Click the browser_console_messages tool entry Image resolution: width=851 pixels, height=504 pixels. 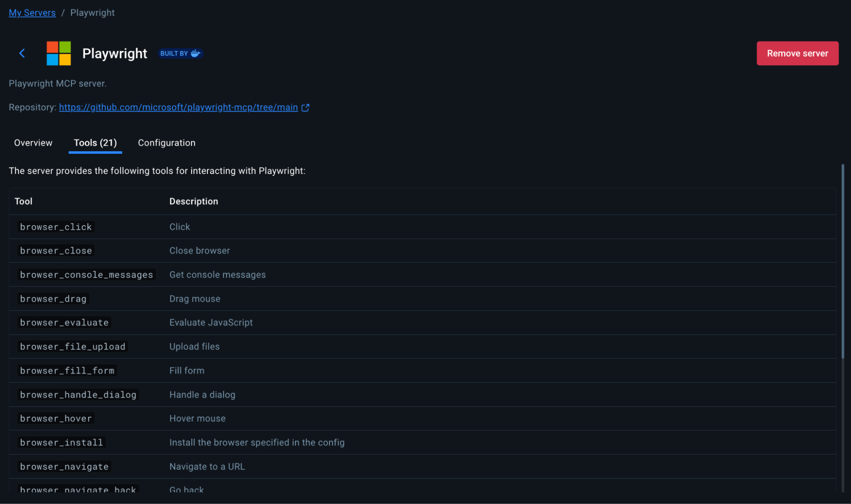[x=86, y=275]
